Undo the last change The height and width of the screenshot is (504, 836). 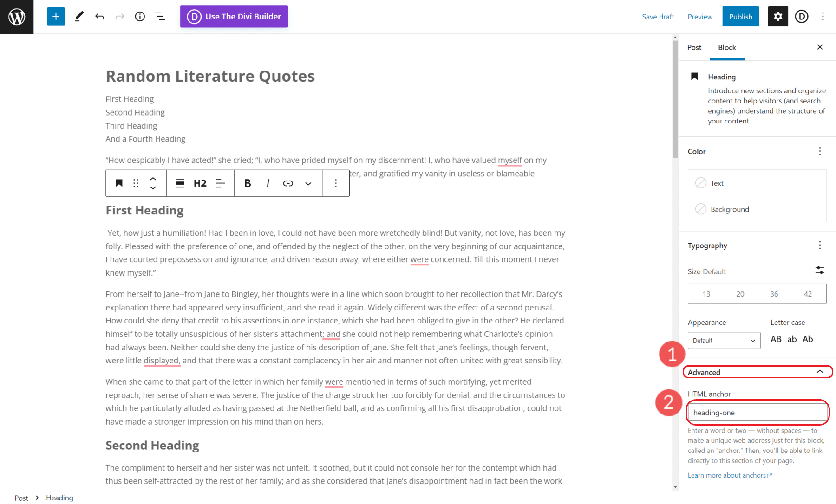[x=99, y=16]
